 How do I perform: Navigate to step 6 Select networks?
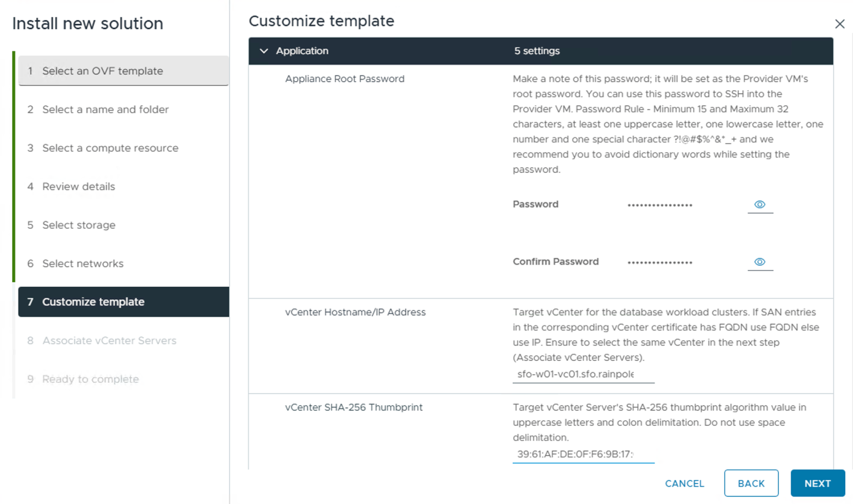pos(82,263)
